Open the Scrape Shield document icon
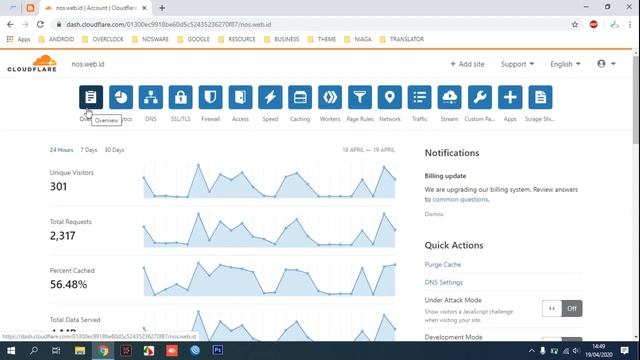 pos(540,97)
